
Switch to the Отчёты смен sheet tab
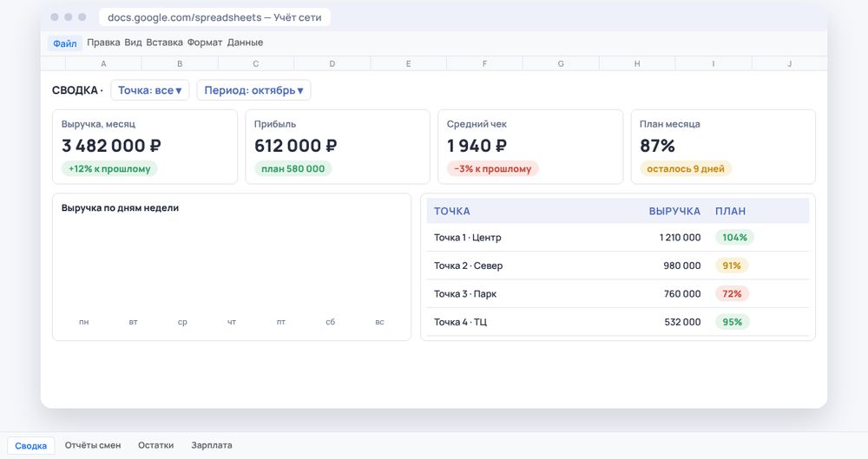[x=93, y=445]
